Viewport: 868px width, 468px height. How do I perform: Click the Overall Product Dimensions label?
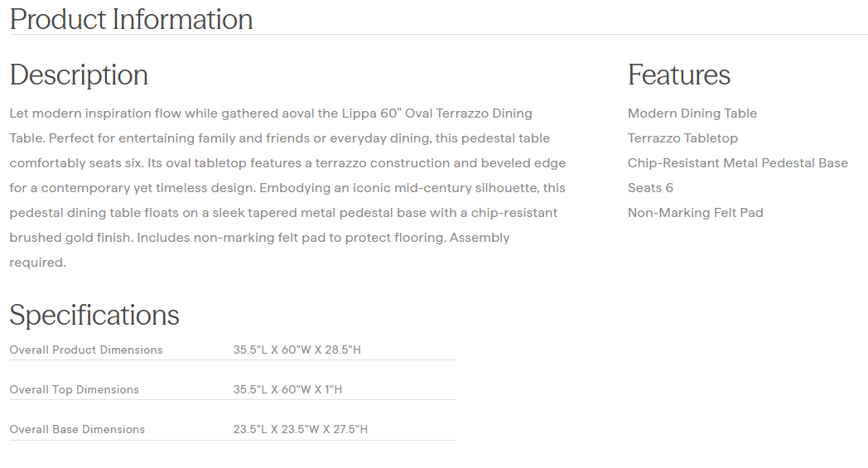pyautogui.click(x=86, y=350)
